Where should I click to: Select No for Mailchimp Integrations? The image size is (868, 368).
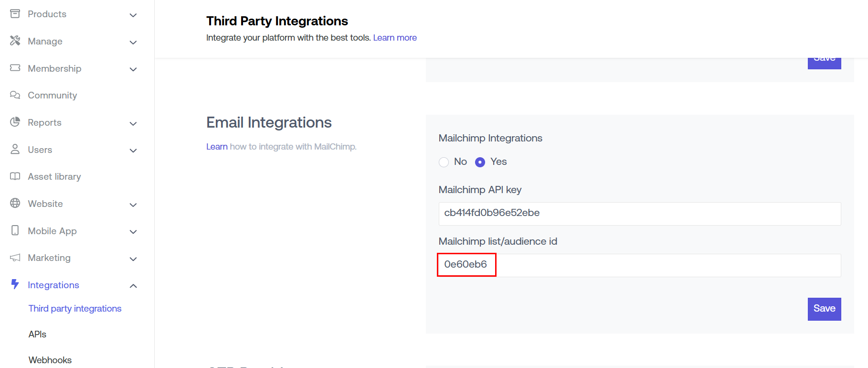tap(444, 162)
